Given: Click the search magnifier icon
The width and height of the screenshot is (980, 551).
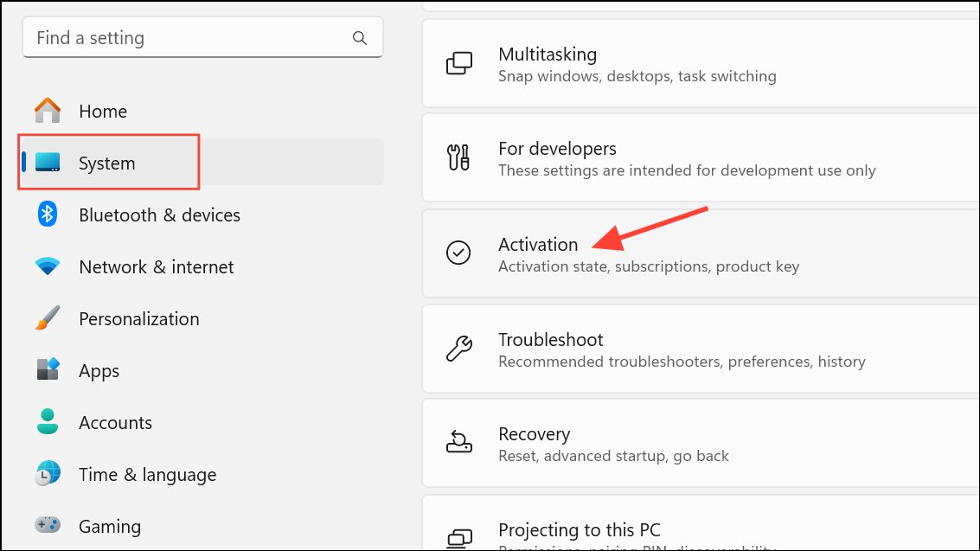Looking at the screenshot, I should point(359,37).
